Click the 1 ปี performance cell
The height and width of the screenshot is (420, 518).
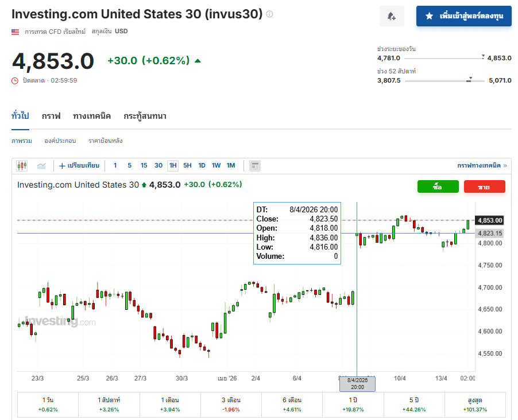pyautogui.click(x=353, y=405)
